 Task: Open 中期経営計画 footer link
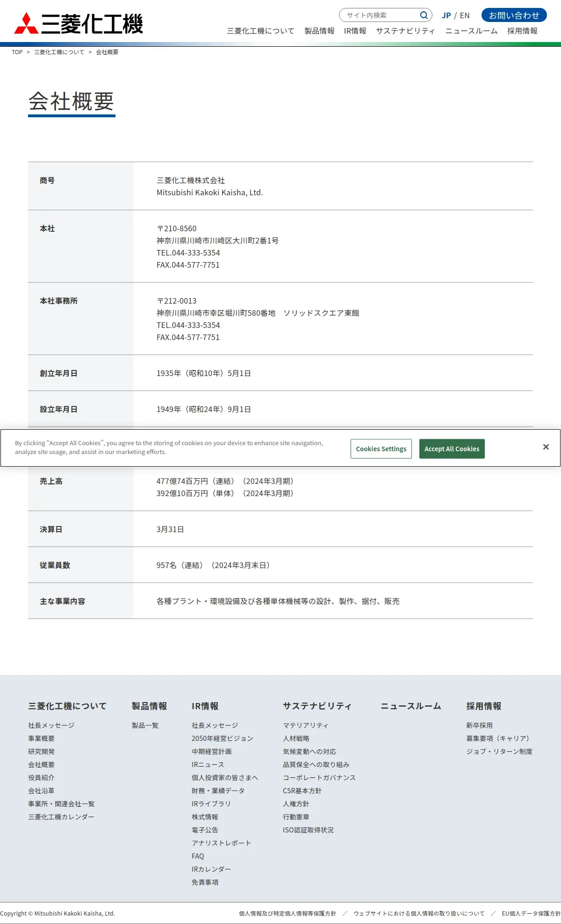pyautogui.click(x=211, y=752)
